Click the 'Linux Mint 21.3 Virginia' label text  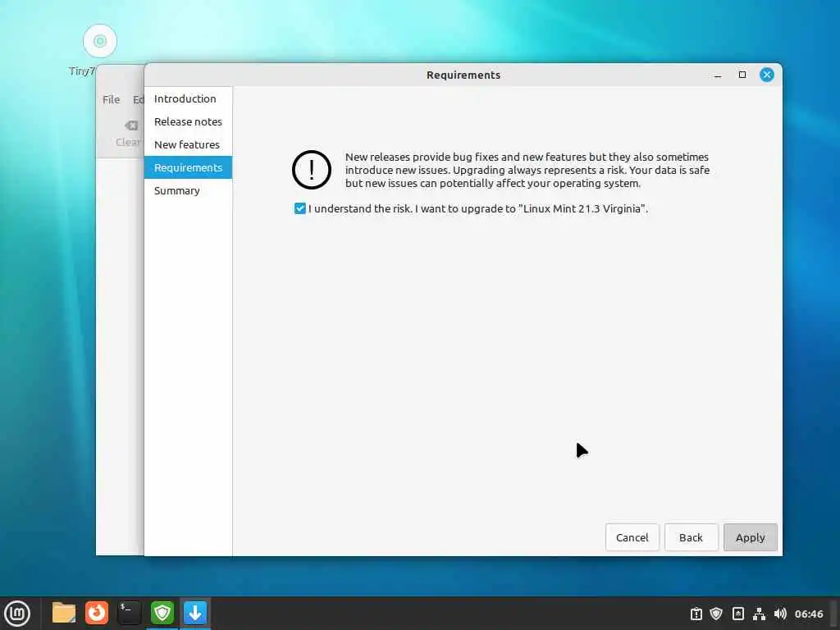(583, 208)
